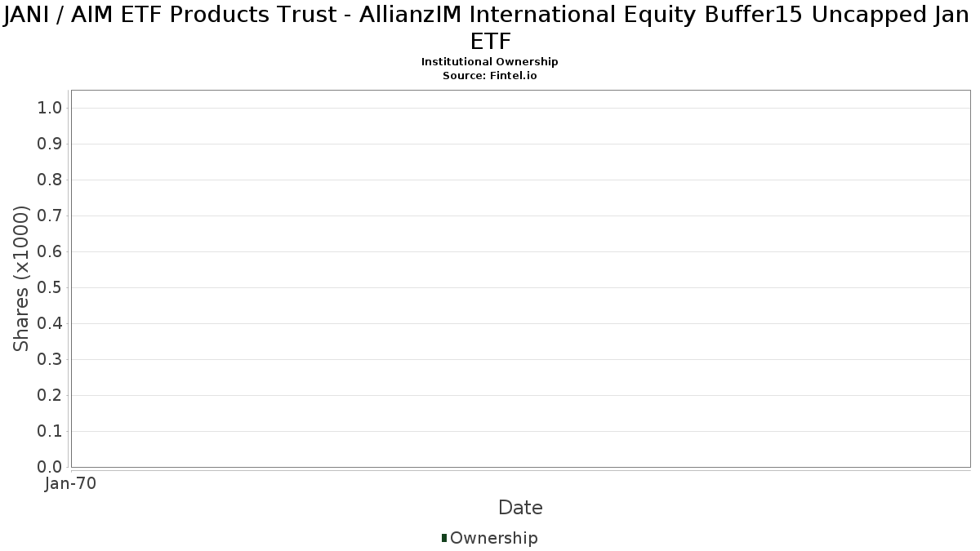Select the Institutional Ownership subtitle
980x551 pixels.
490,62
